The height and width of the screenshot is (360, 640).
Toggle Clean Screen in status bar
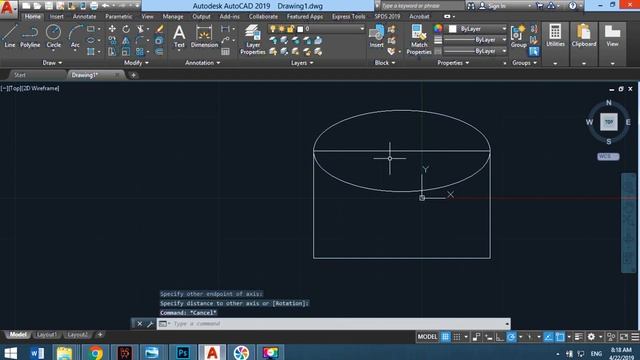(624, 337)
